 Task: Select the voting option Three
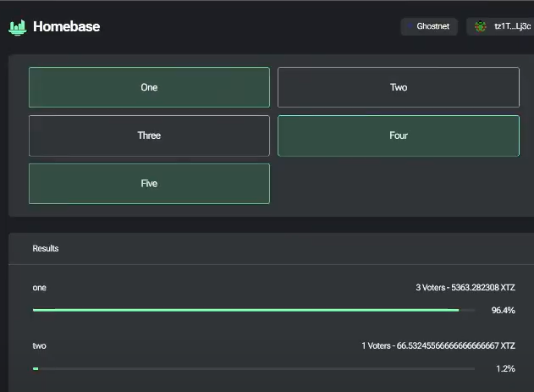click(149, 135)
